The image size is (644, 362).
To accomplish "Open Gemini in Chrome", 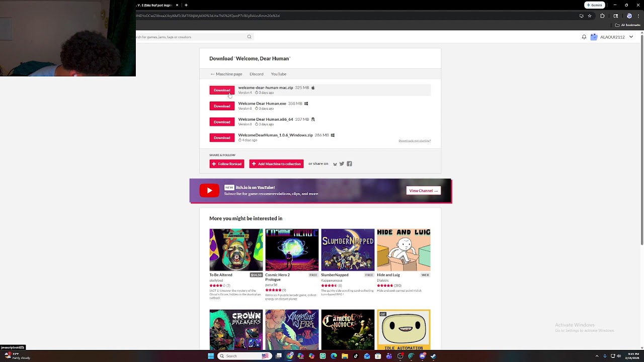I will tap(595, 5).
